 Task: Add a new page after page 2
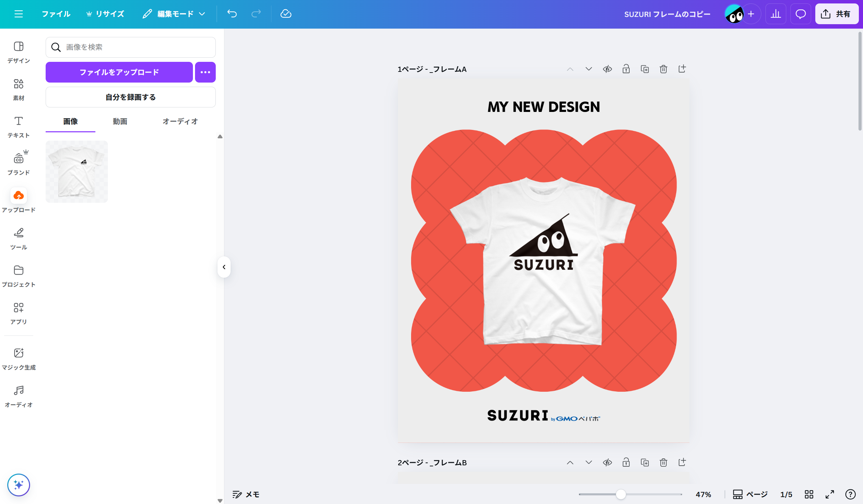pyautogui.click(x=682, y=463)
